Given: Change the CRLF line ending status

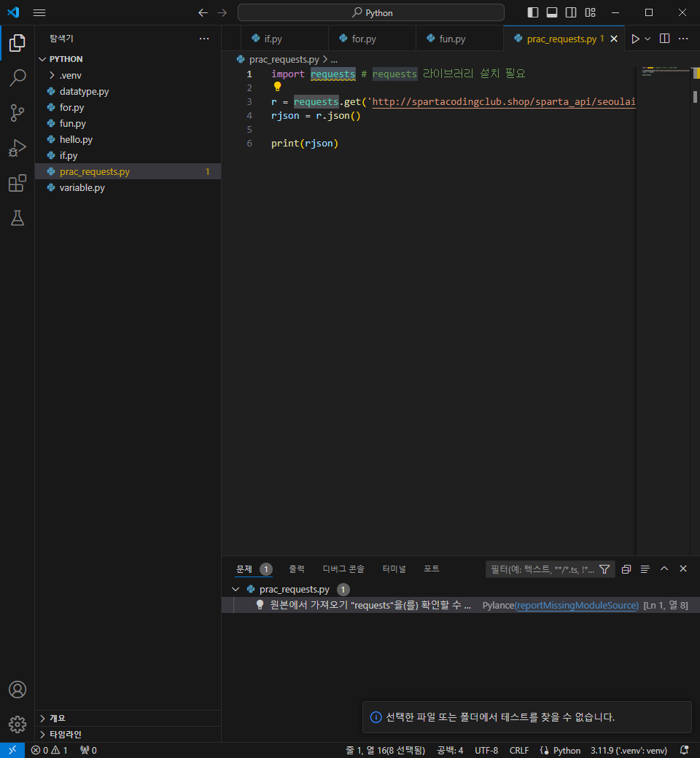Looking at the screenshot, I should [519, 750].
